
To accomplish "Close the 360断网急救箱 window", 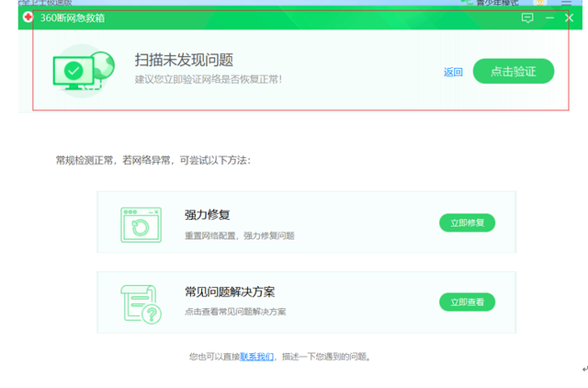I will [569, 17].
